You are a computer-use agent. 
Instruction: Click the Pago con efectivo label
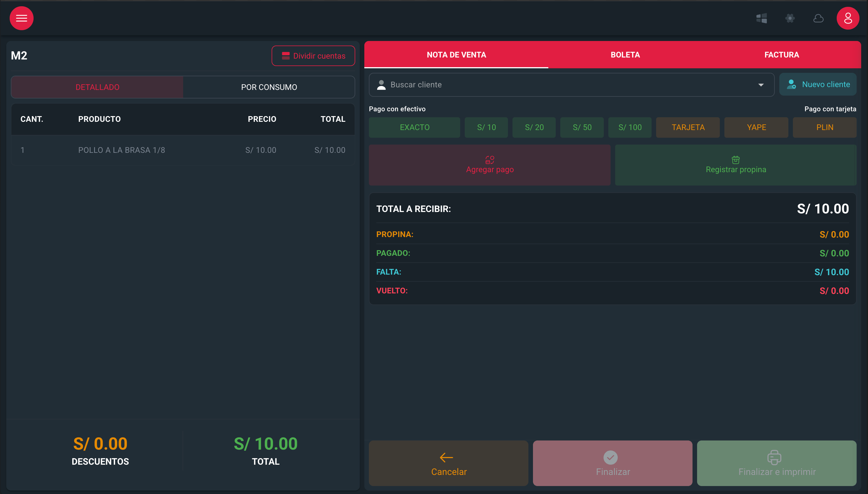[x=397, y=109]
